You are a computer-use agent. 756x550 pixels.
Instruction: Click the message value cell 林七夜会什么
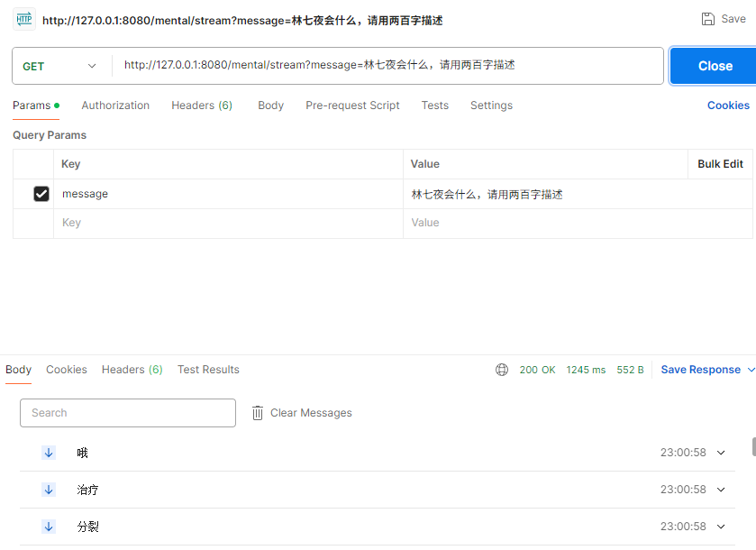[x=578, y=194]
